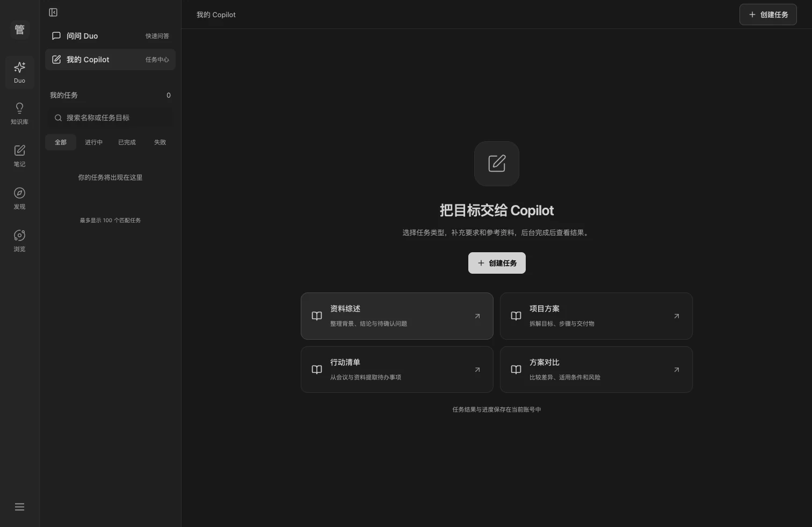
Task: Select the 已完成 filter tab
Action: point(127,142)
